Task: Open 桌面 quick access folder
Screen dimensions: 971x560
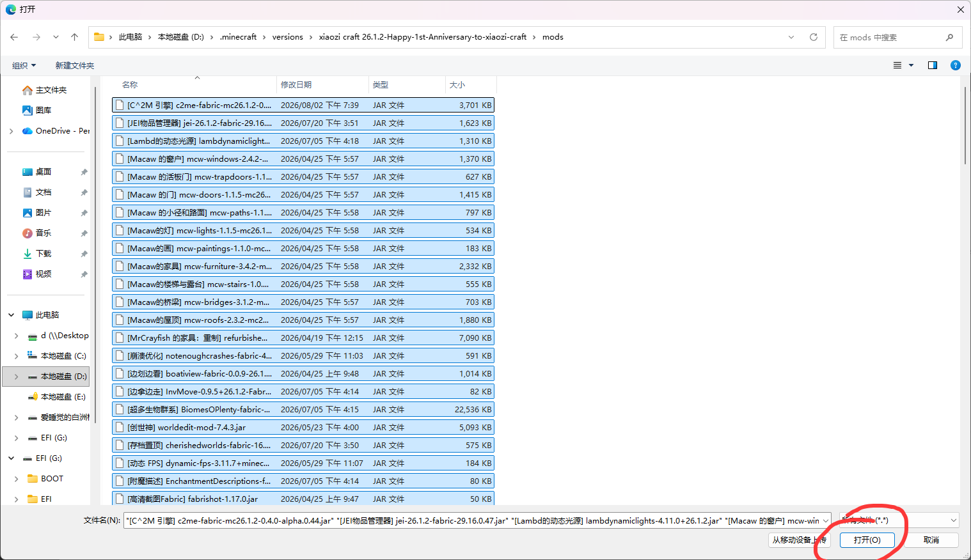Action: pyautogui.click(x=37, y=172)
